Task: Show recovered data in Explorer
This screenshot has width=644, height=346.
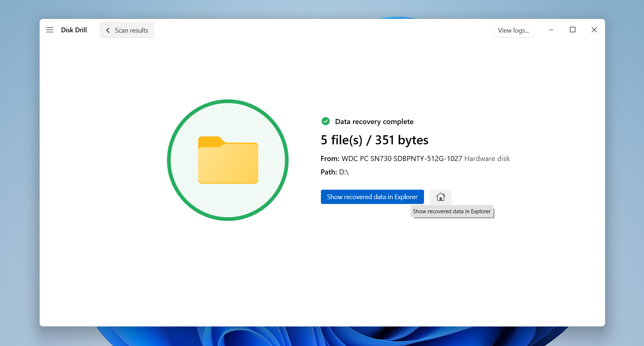Action: (372, 197)
